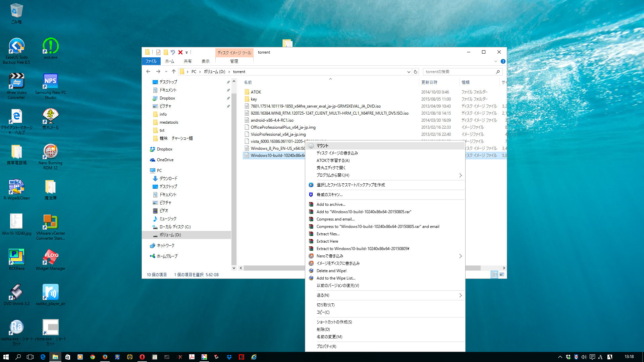Screen dimensions: 644x362
Task: Show hidden system tray icons
Action: [x=559, y=357]
